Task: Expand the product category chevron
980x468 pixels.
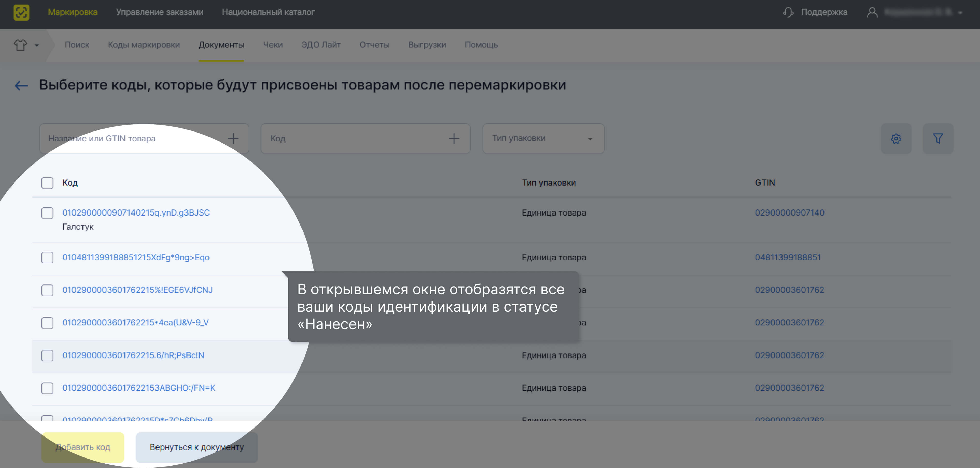Action: (x=37, y=45)
